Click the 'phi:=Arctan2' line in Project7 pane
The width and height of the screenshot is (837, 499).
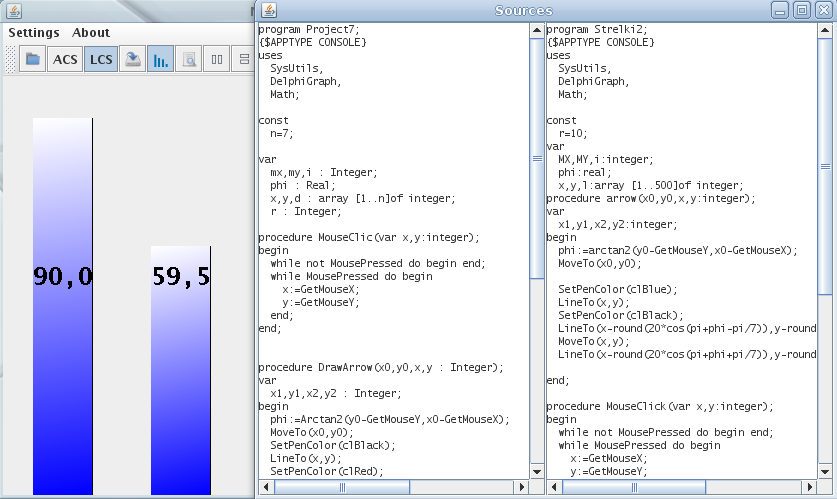click(390, 419)
